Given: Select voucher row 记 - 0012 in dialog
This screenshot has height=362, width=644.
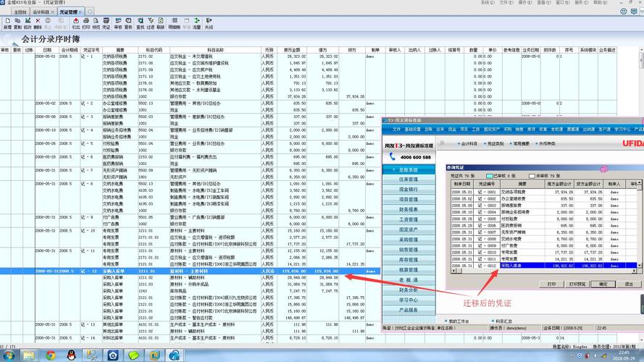Looking at the screenshot, I should point(544,266).
